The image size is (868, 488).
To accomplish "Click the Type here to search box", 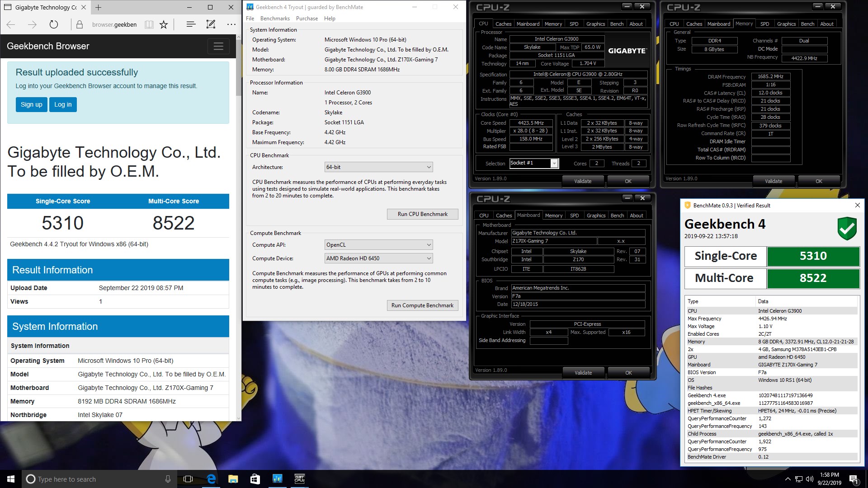I will (x=99, y=479).
